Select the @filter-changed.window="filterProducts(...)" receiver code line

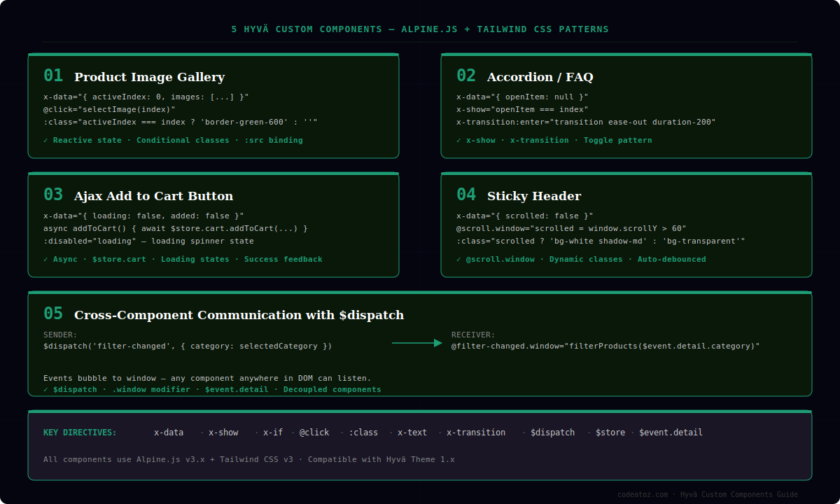click(x=605, y=346)
